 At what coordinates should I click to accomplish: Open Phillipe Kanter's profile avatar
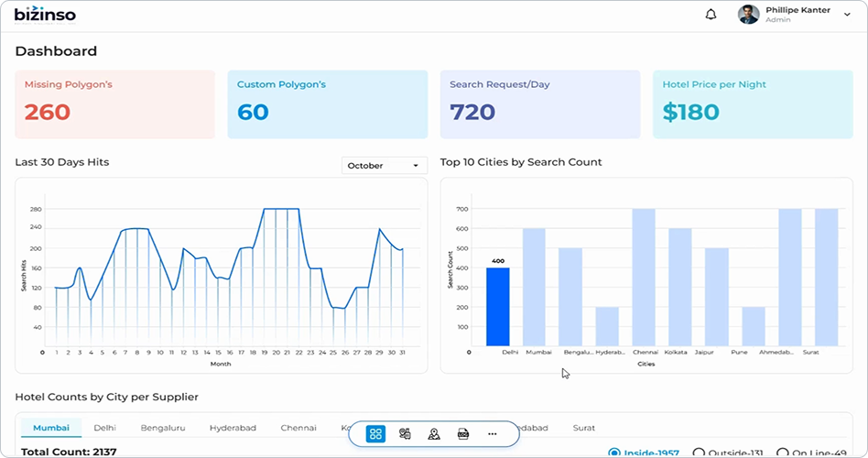pyautogui.click(x=748, y=15)
